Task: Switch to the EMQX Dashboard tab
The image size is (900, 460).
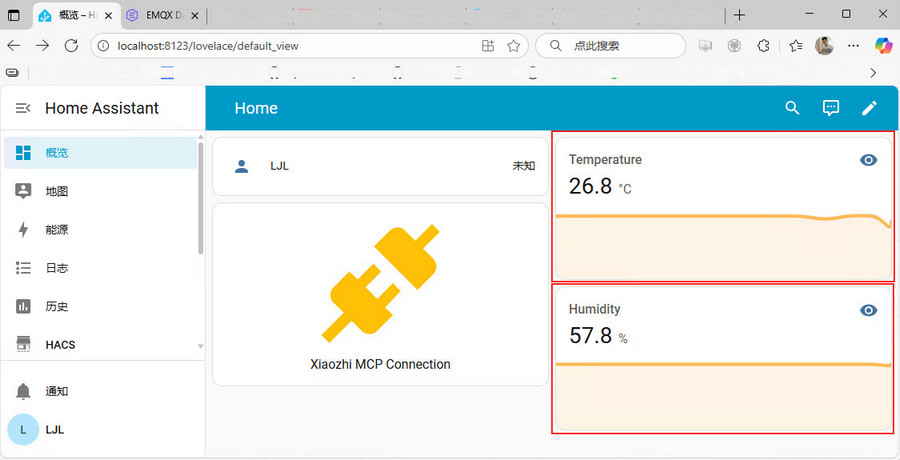Action: tap(164, 16)
